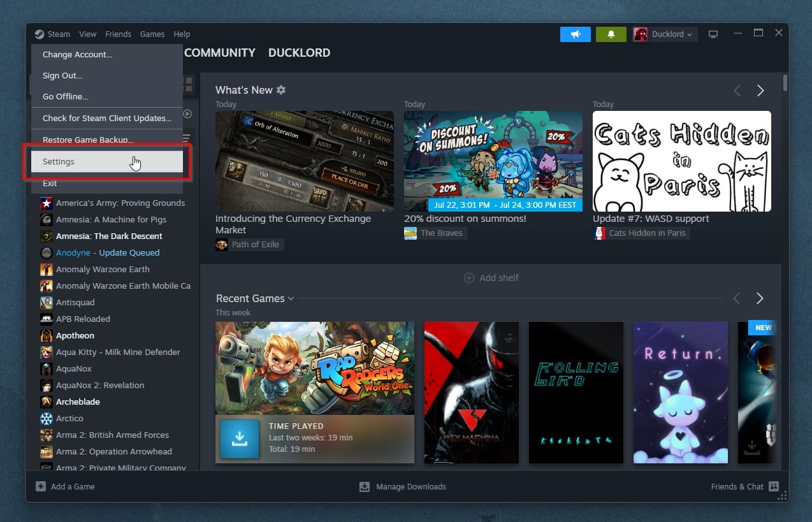
Task: Select AquaNox 2: Revelation in list
Action: coord(100,386)
